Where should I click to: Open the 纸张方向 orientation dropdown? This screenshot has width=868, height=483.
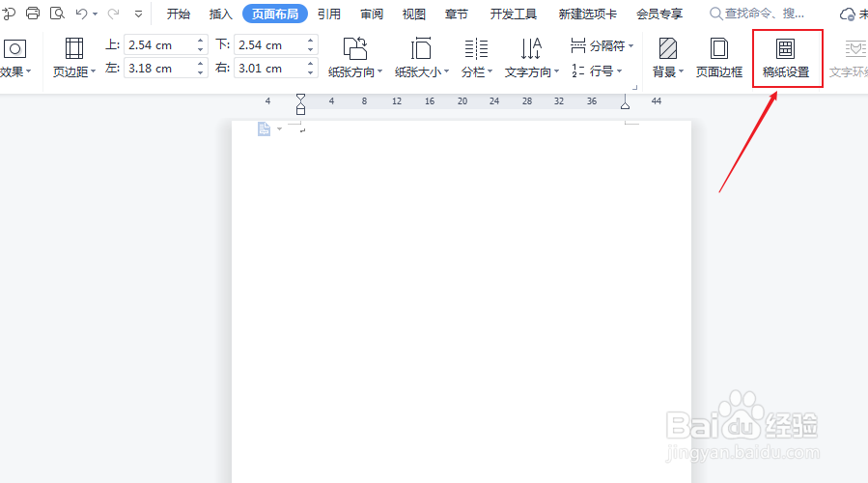click(355, 57)
